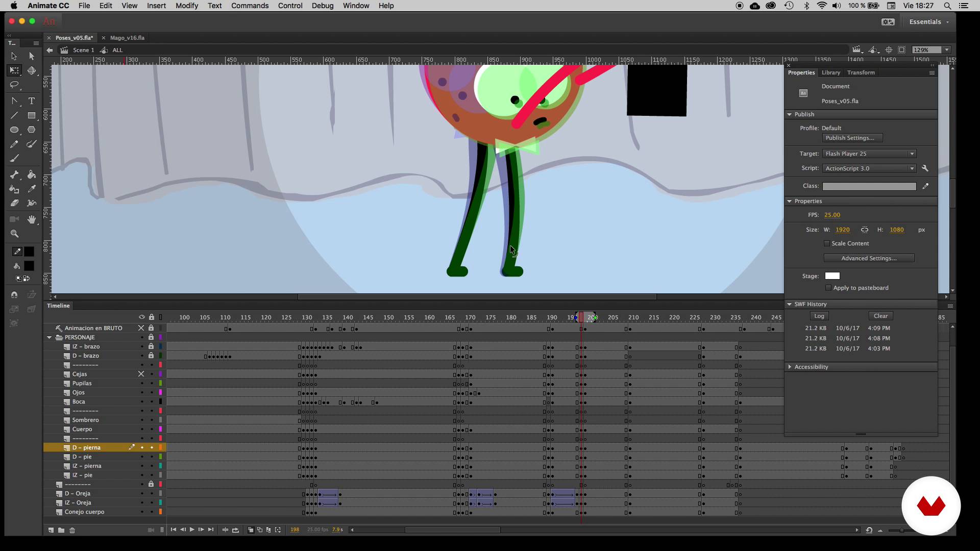This screenshot has width=980, height=551.
Task: Toggle visibility of the Cejas layer
Action: tap(141, 374)
